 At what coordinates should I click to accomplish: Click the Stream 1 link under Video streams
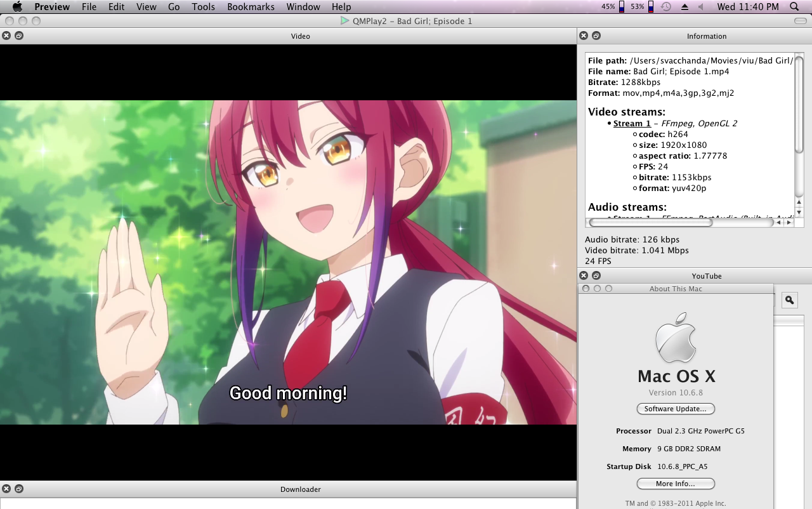[x=632, y=124]
